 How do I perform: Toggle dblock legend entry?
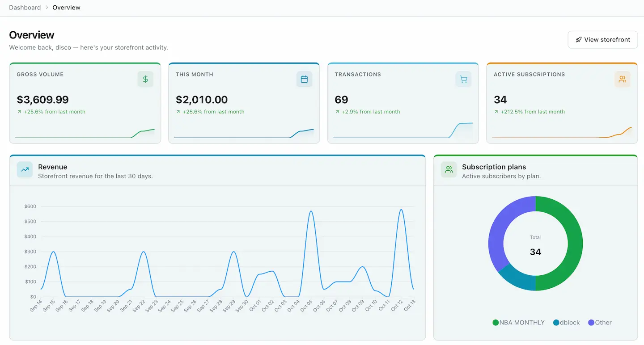tap(567, 323)
